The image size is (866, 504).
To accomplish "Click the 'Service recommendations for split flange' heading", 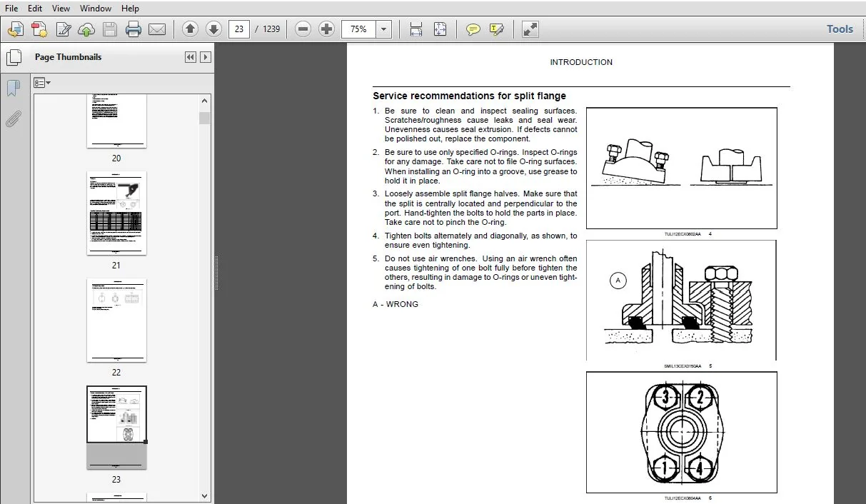I will pyautogui.click(x=469, y=96).
